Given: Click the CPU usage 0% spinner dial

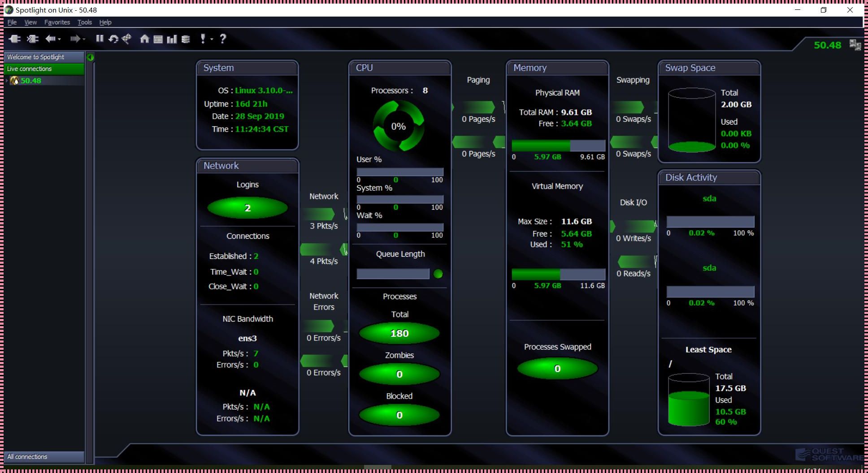Looking at the screenshot, I should coord(399,126).
